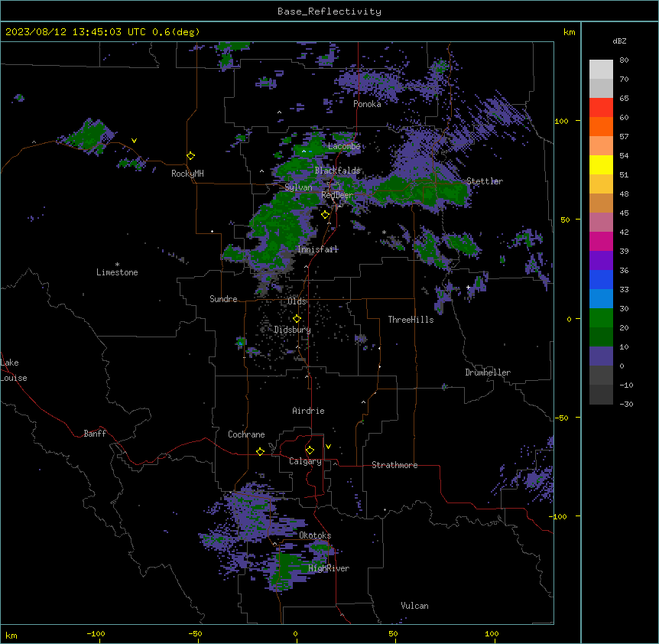Click the Banff map label

coord(95,434)
